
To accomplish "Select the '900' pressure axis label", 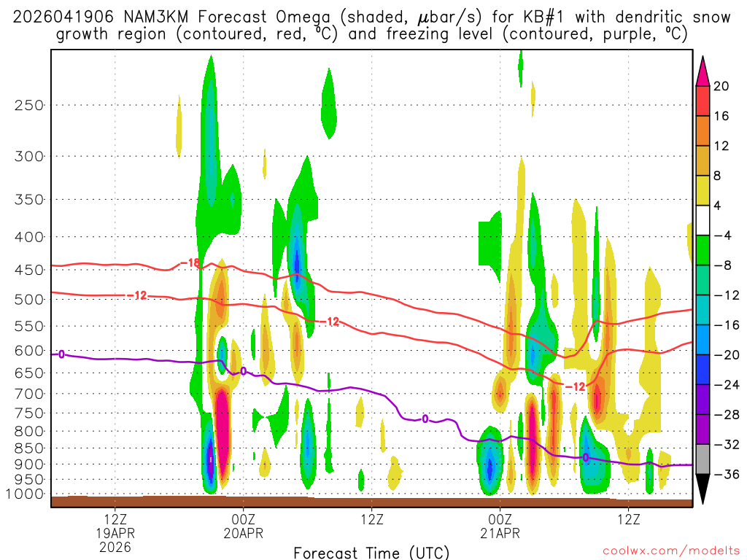I will coord(29,464).
